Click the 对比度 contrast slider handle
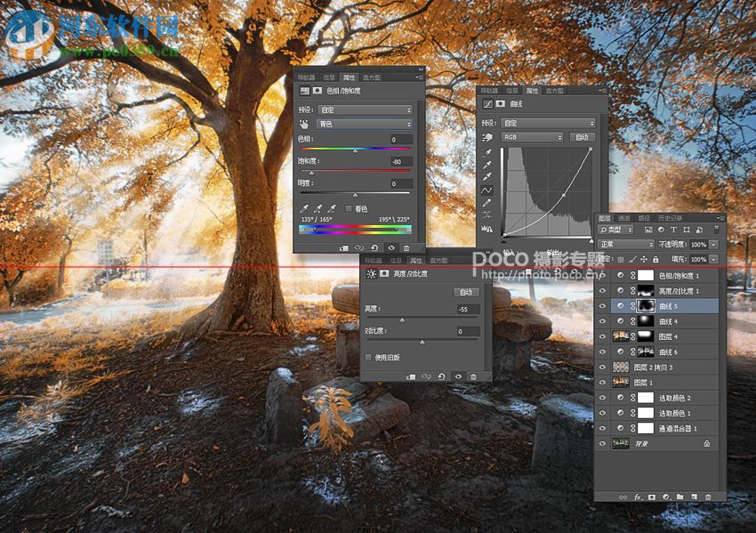 tap(422, 342)
